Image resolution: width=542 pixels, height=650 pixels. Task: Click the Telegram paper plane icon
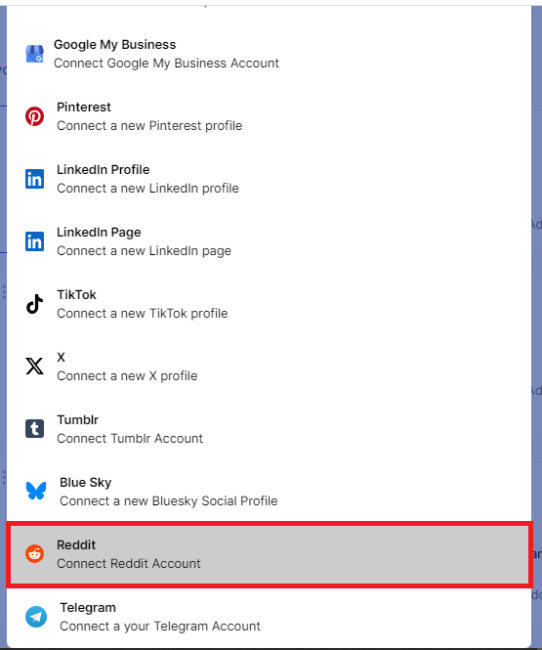[36, 617]
